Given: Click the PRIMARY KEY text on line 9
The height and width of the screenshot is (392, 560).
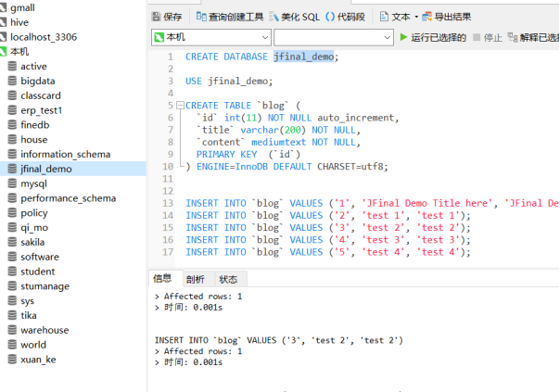Looking at the screenshot, I should (x=227, y=154).
